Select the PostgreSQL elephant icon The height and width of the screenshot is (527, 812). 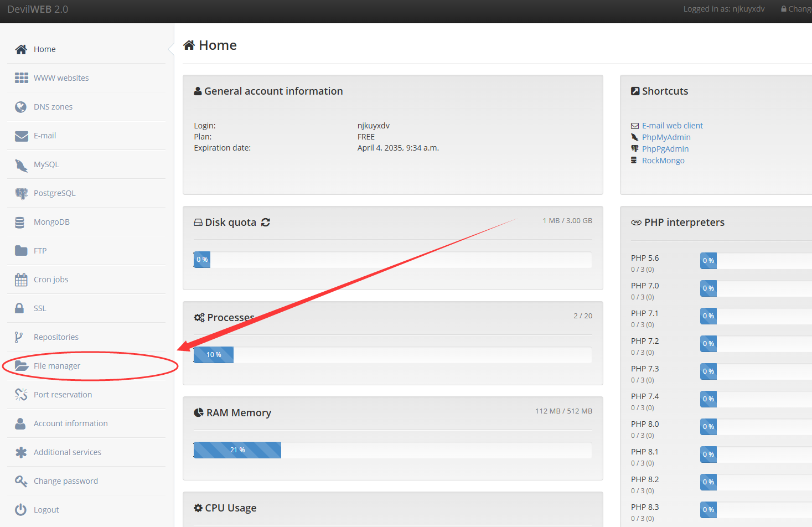(x=21, y=193)
